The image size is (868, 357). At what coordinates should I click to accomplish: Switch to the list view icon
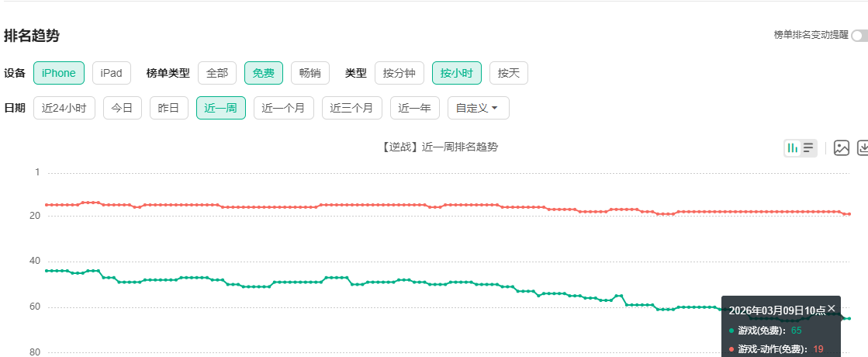tap(808, 147)
